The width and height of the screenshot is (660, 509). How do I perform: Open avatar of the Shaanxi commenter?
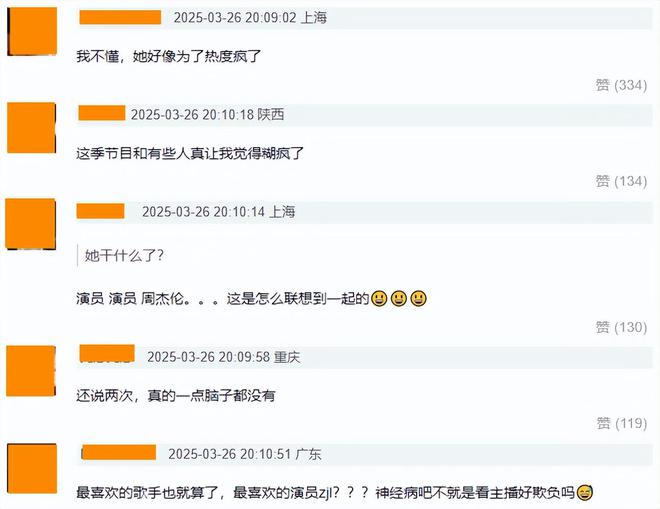coord(32,128)
